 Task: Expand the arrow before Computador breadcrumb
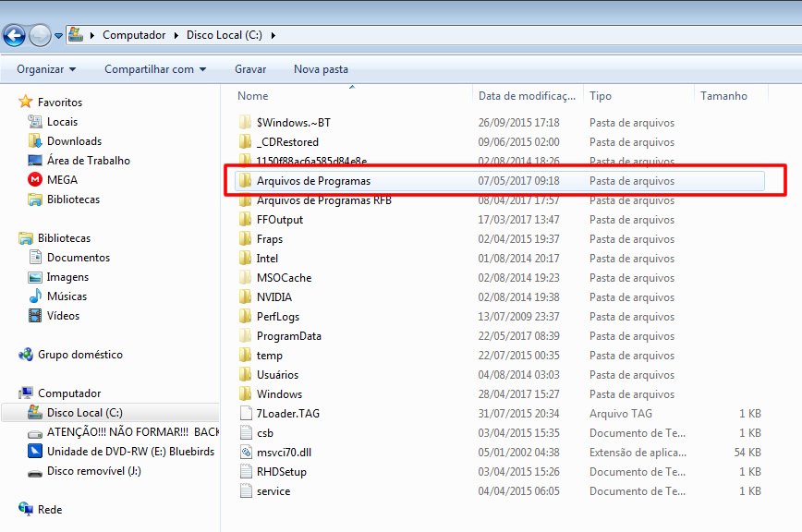click(92, 35)
